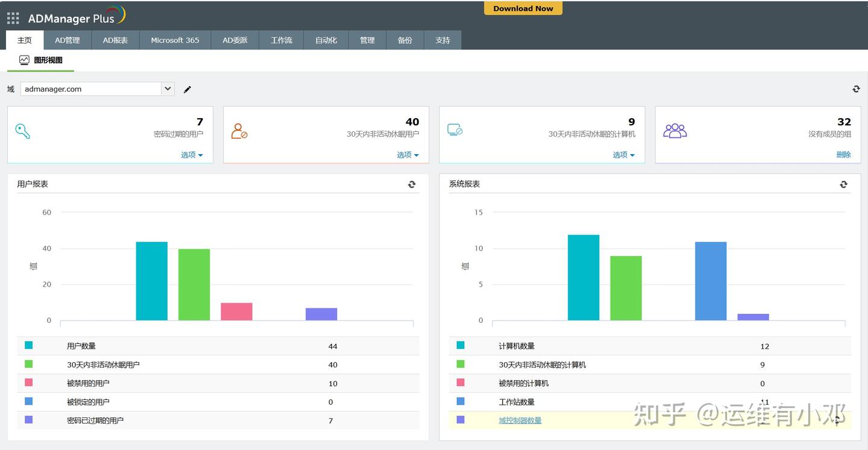Image resolution: width=868 pixels, height=450 pixels.
Task: Click the number 40 on inactive users card
Action: tap(412, 122)
